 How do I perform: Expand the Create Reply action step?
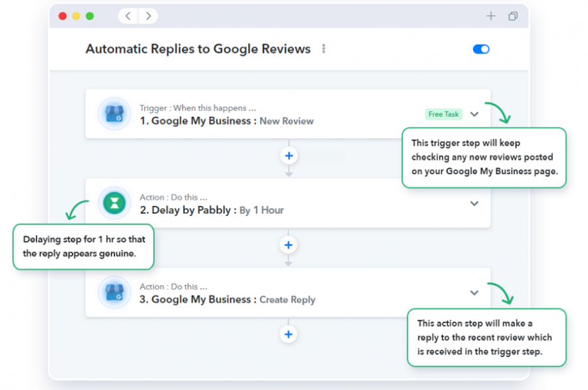click(x=474, y=292)
